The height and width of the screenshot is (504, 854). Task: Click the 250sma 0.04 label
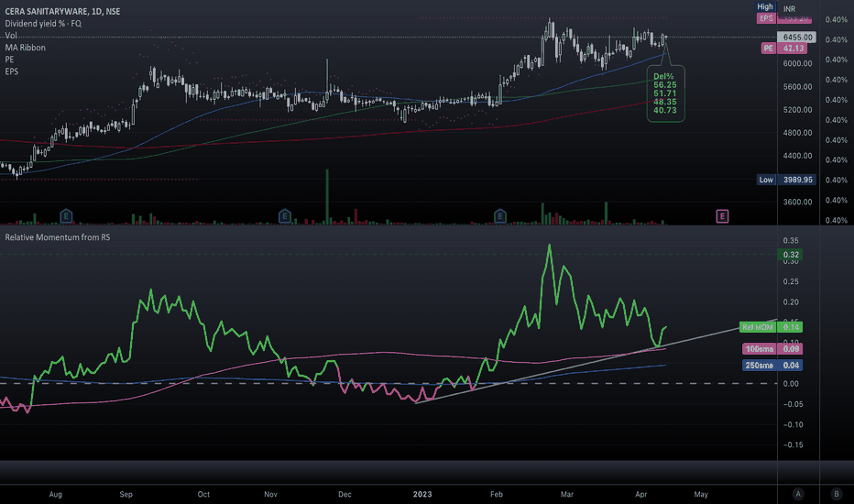(772, 365)
